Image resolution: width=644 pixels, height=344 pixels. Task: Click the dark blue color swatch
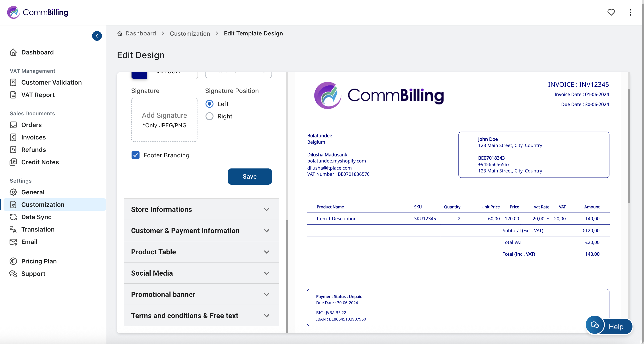point(139,75)
